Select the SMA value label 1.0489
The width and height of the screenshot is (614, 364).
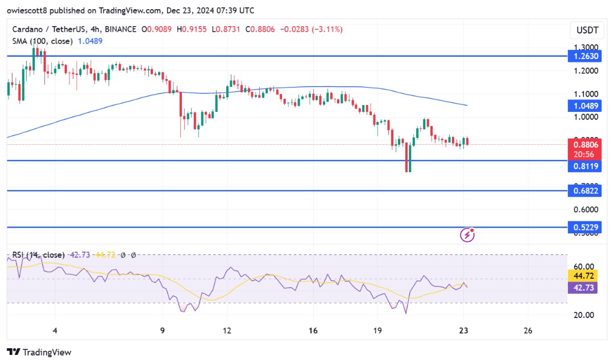(x=586, y=106)
